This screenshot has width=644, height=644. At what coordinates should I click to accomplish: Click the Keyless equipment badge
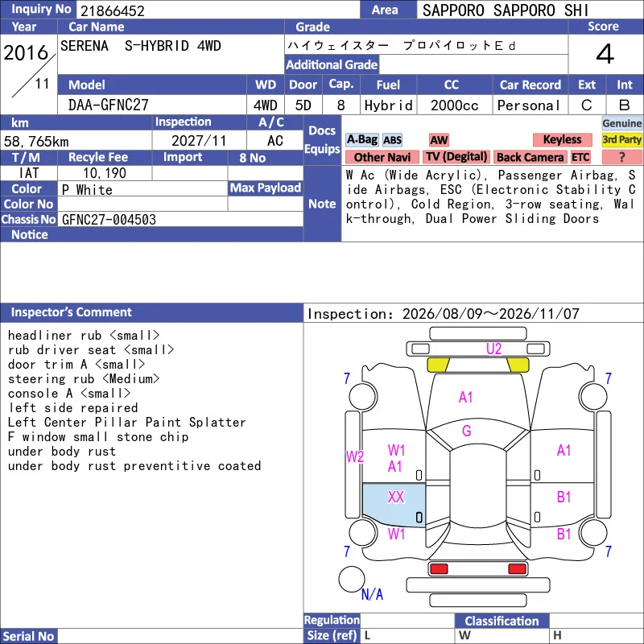[562, 139]
